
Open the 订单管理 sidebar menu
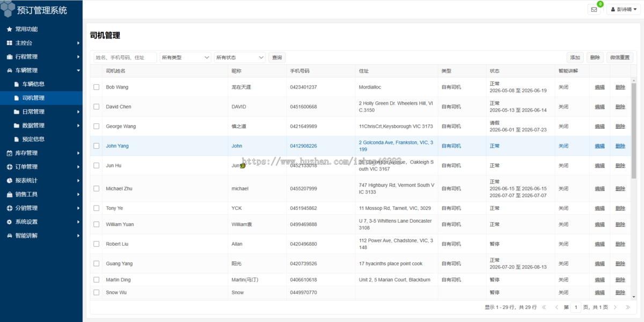[41, 167]
